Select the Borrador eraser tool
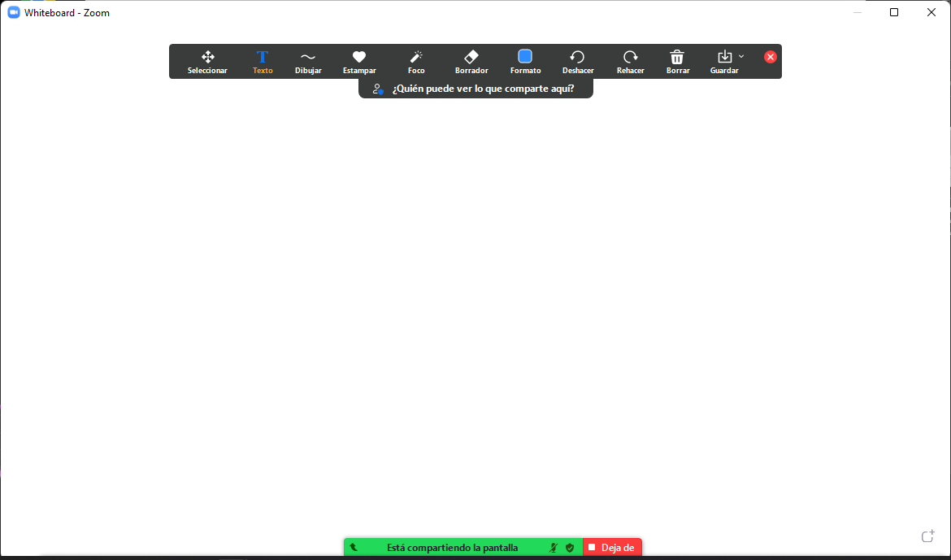This screenshot has height=560, width=951. [x=471, y=62]
